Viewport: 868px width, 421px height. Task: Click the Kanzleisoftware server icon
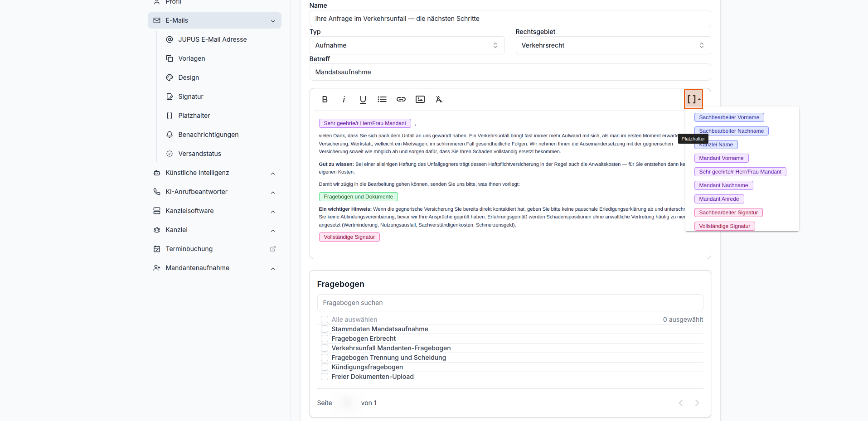[157, 211]
